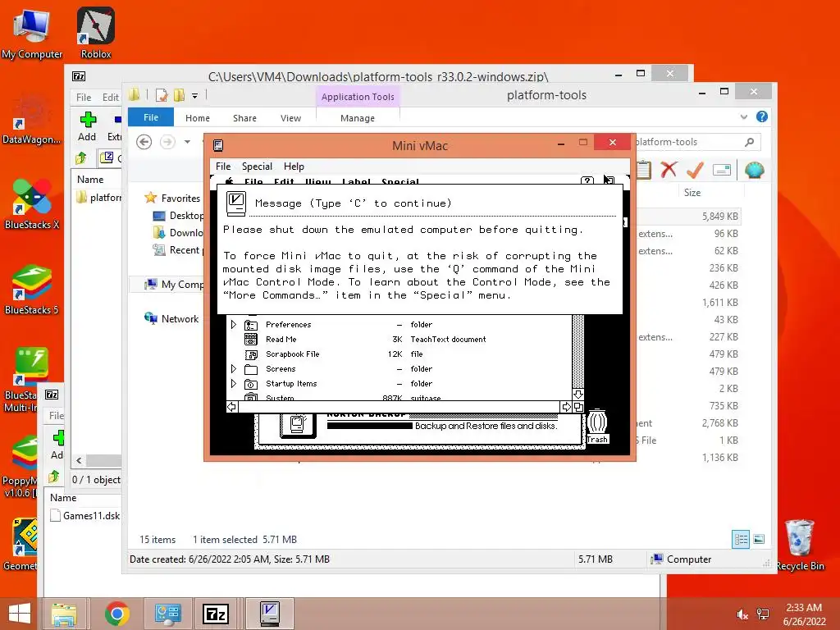Click the red X delete icon
The height and width of the screenshot is (630, 840).
pos(669,171)
